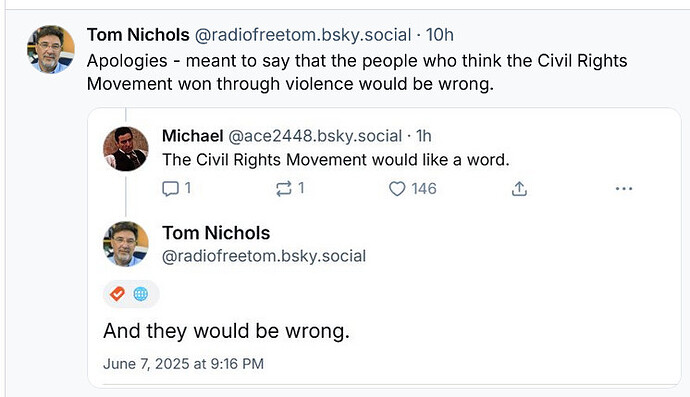
Task: Click the orange verified checkmark badge
Action: tap(117, 294)
